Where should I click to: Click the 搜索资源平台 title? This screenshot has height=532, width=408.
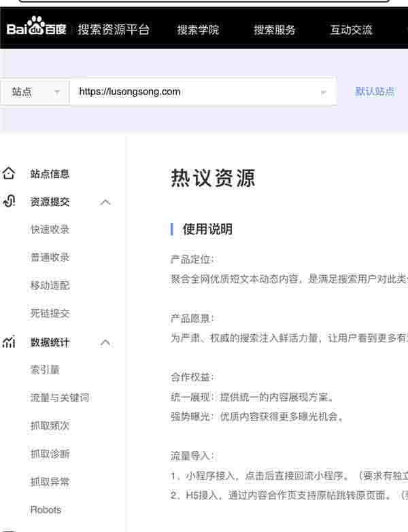[x=114, y=29]
